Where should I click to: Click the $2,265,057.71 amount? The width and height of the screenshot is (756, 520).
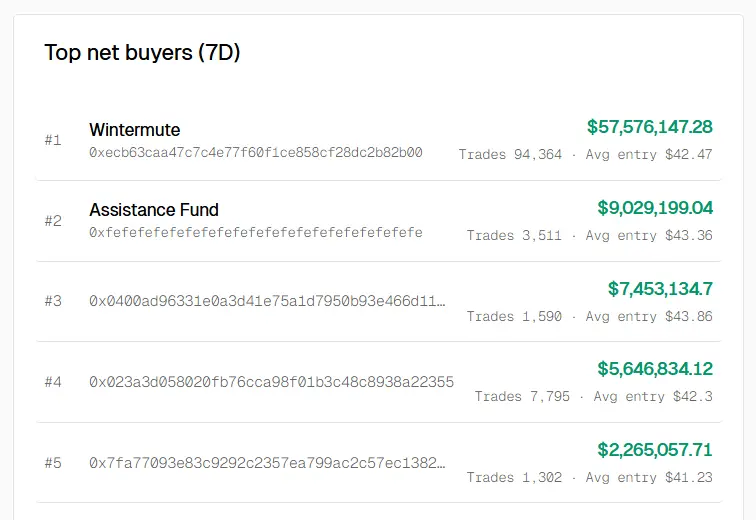[x=654, y=450]
